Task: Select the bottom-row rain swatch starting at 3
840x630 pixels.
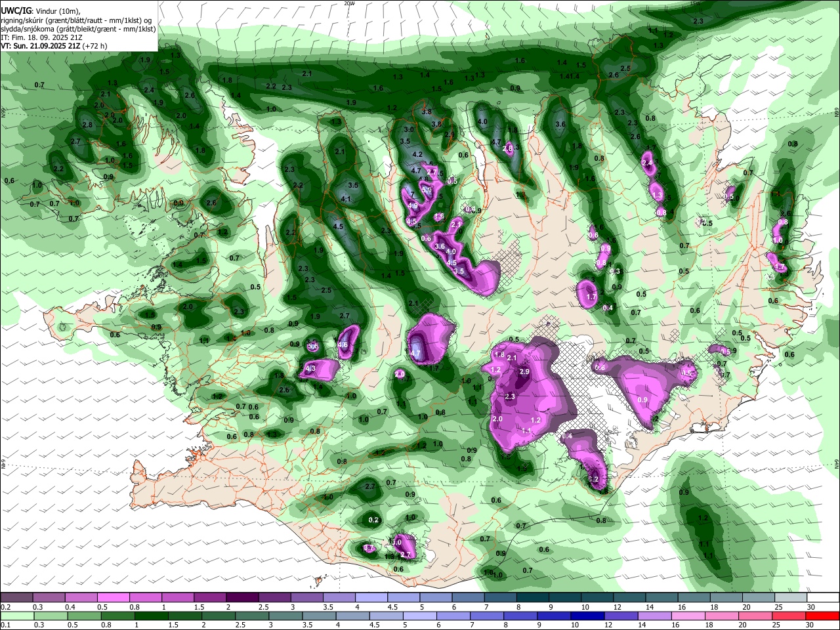Action: (285, 616)
